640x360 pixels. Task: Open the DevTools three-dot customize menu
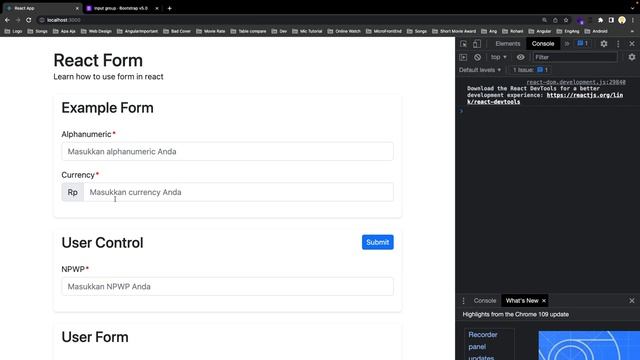click(x=618, y=44)
